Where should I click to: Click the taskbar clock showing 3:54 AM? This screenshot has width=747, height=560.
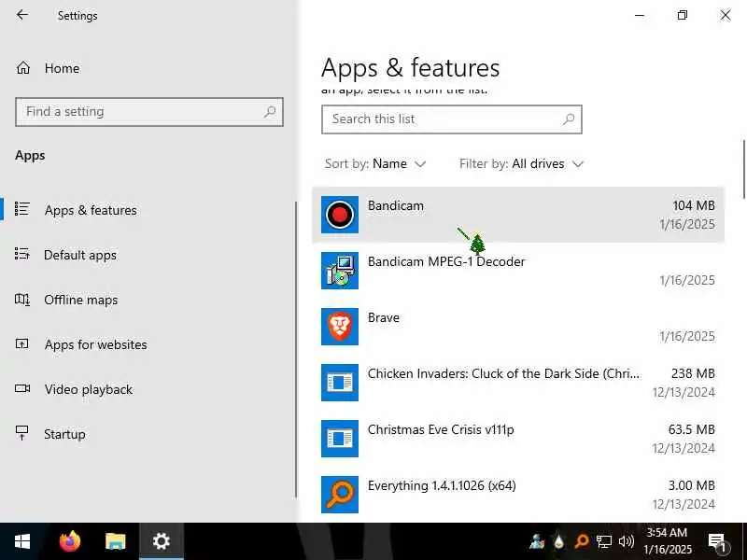(x=667, y=541)
